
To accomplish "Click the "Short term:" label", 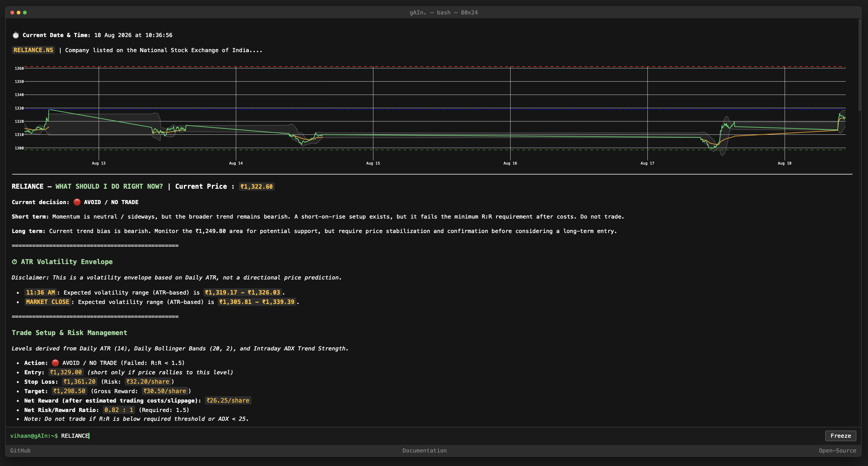I will coord(30,216).
